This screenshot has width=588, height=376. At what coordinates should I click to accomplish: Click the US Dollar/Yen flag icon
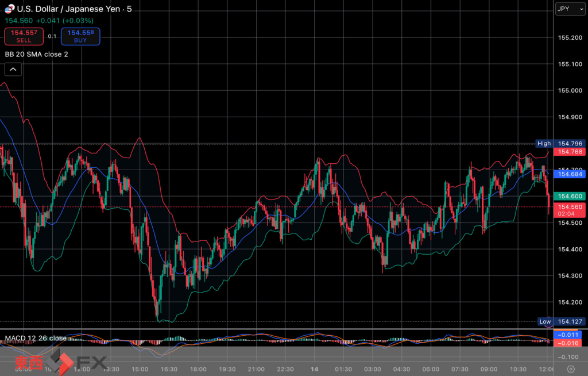[x=9, y=9]
